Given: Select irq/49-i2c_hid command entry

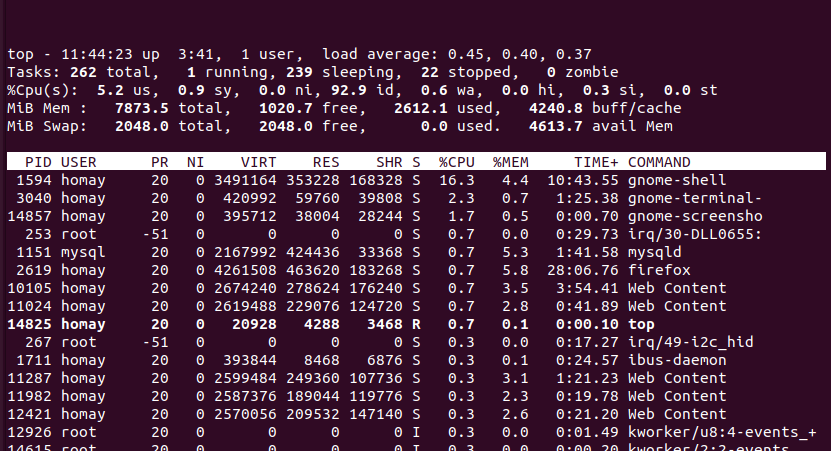Looking at the screenshot, I should coord(690,342).
